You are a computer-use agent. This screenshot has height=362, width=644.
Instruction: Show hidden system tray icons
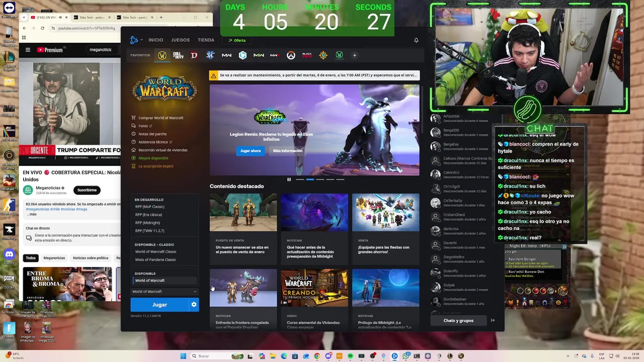point(568,356)
